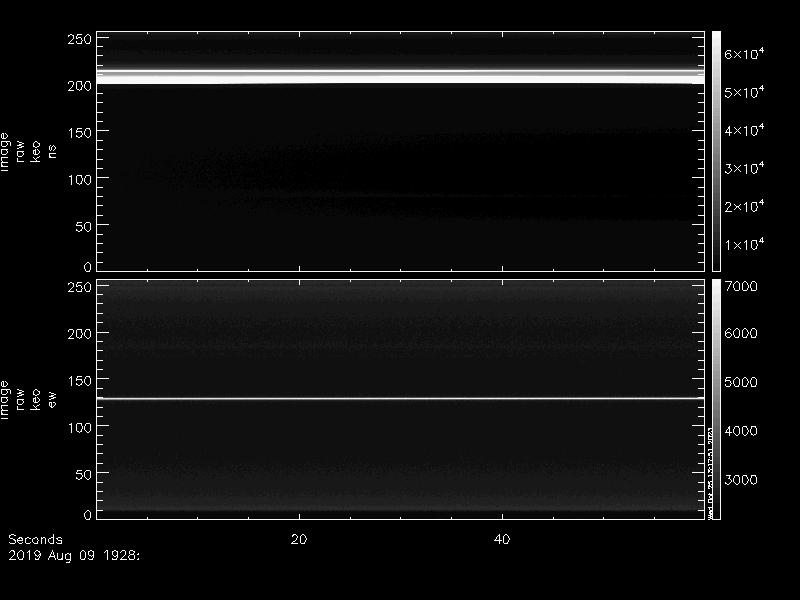
Task: Click the 50 tick label on the ew keogram axis
Action: tap(83, 474)
